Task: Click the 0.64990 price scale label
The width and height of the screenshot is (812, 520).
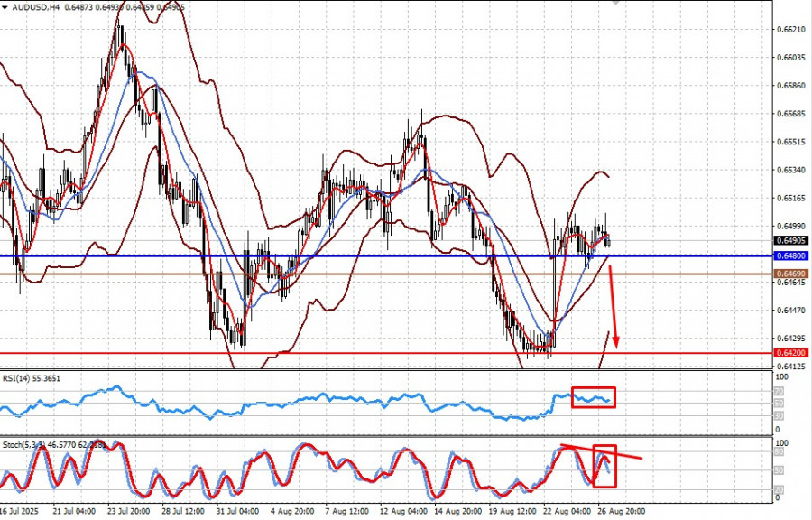Action: (791, 227)
